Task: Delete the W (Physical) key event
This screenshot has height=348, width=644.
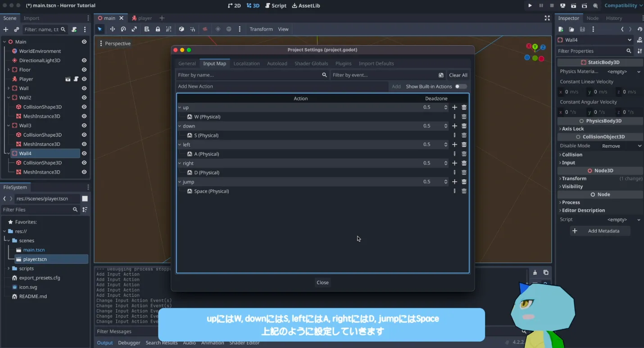Action: pyautogui.click(x=464, y=117)
